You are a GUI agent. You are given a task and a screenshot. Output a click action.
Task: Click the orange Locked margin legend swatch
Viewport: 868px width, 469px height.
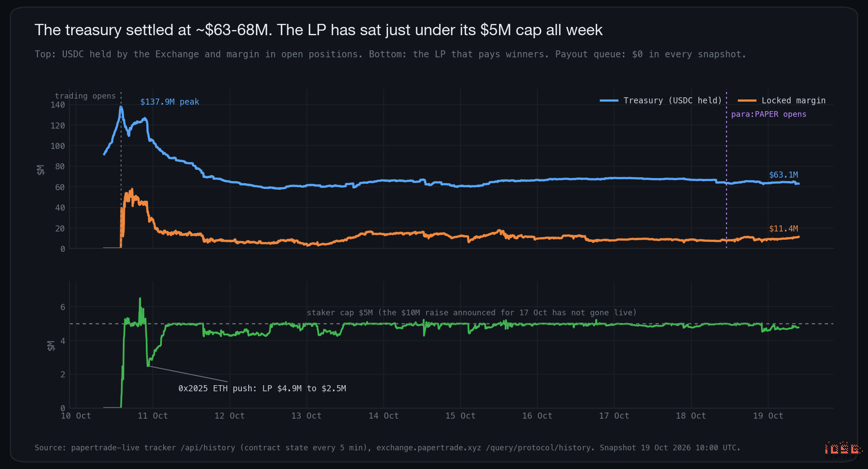pyautogui.click(x=747, y=100)
